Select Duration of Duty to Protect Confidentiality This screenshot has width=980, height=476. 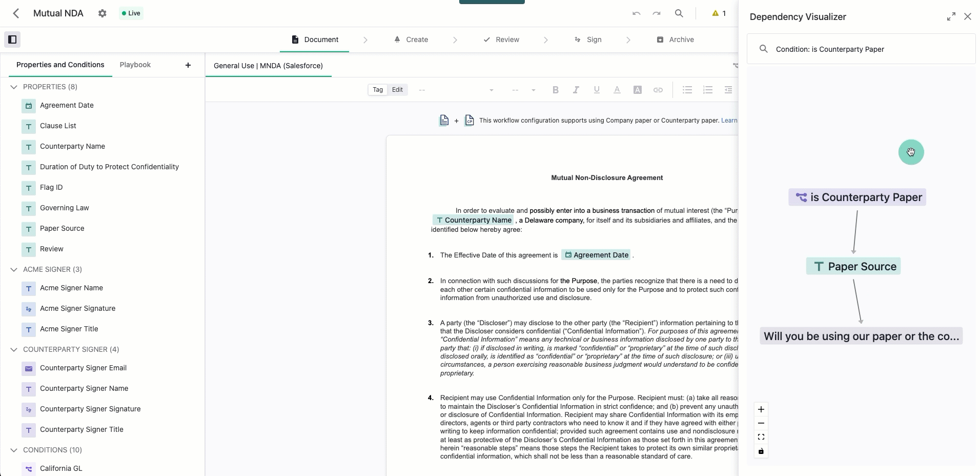109,167
